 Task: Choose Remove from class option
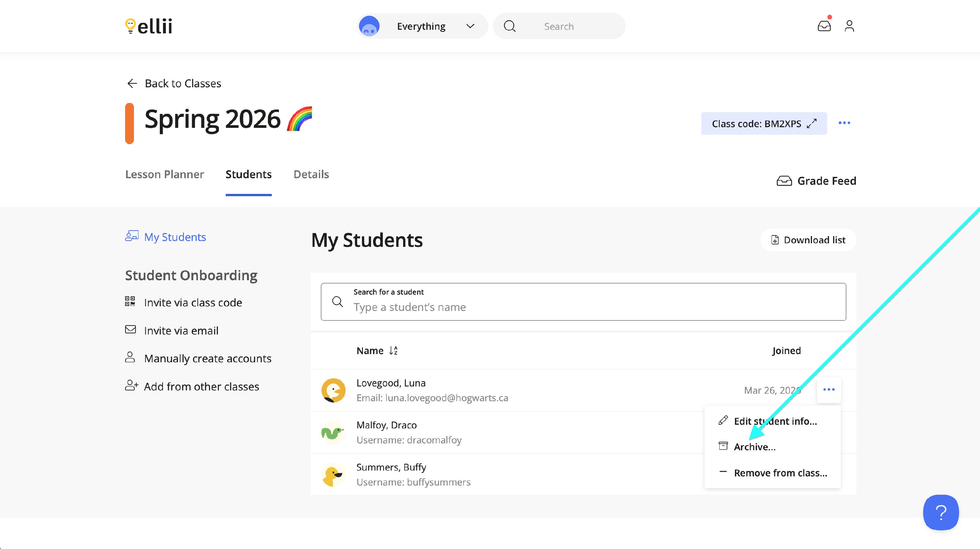coord(780,472)
